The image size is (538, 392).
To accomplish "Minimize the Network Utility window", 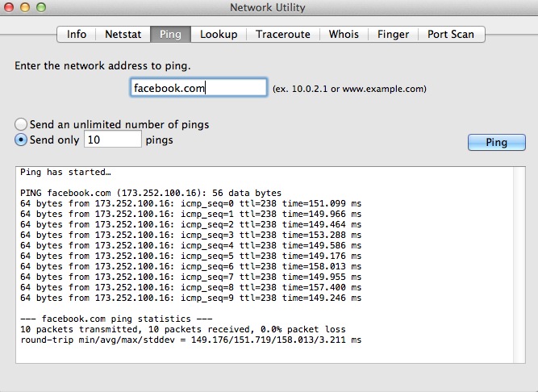I will (27, 8).
